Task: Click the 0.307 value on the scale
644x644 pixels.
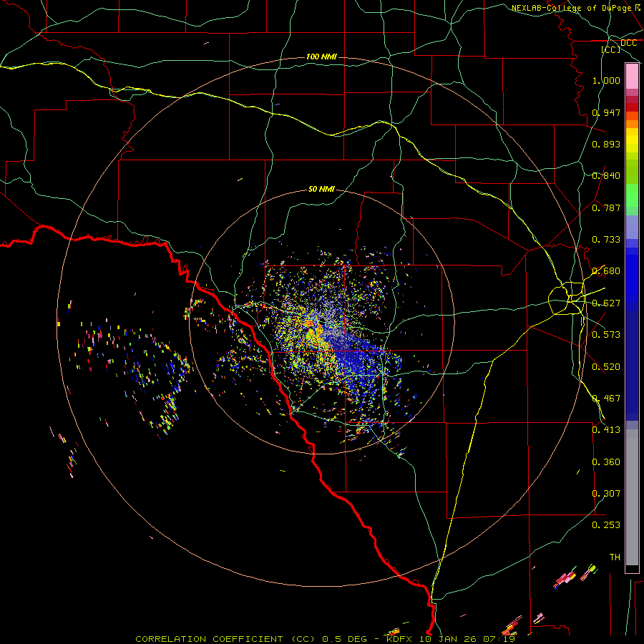Action: coord(606,494)
